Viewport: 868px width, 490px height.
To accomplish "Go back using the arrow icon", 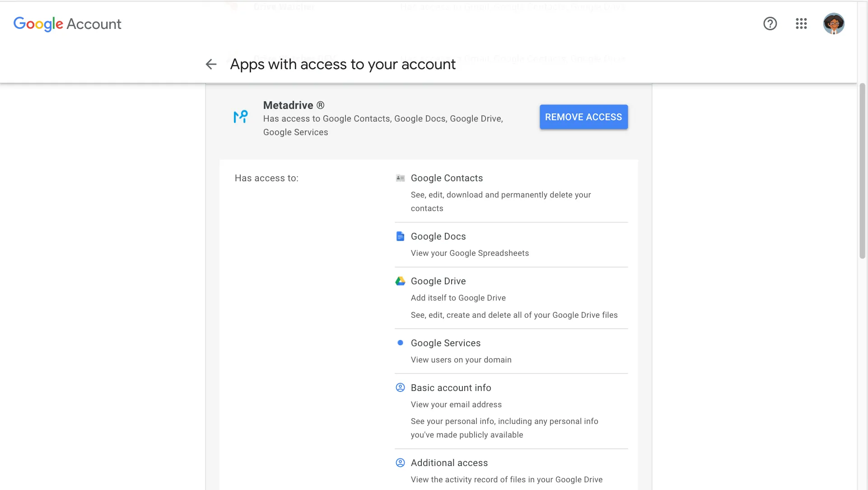I will 211,64.
